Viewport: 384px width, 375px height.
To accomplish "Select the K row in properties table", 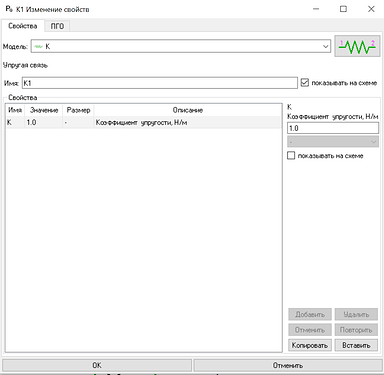I will [143, 122].
